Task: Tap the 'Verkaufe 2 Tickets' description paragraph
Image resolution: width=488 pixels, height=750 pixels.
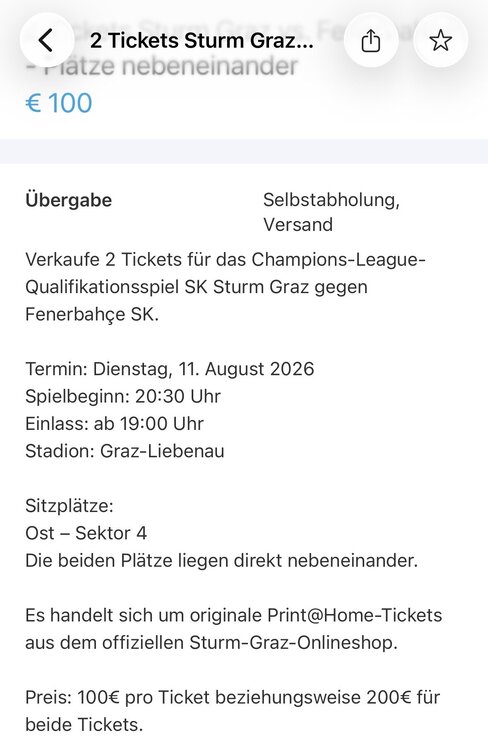Action: click(x=225, y=287)
